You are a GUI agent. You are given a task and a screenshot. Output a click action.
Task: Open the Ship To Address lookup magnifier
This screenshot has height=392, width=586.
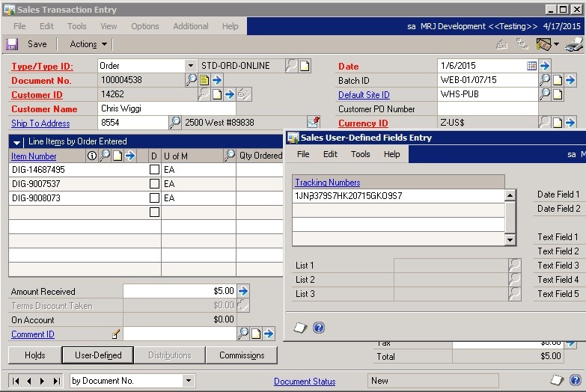click(175, 123)
